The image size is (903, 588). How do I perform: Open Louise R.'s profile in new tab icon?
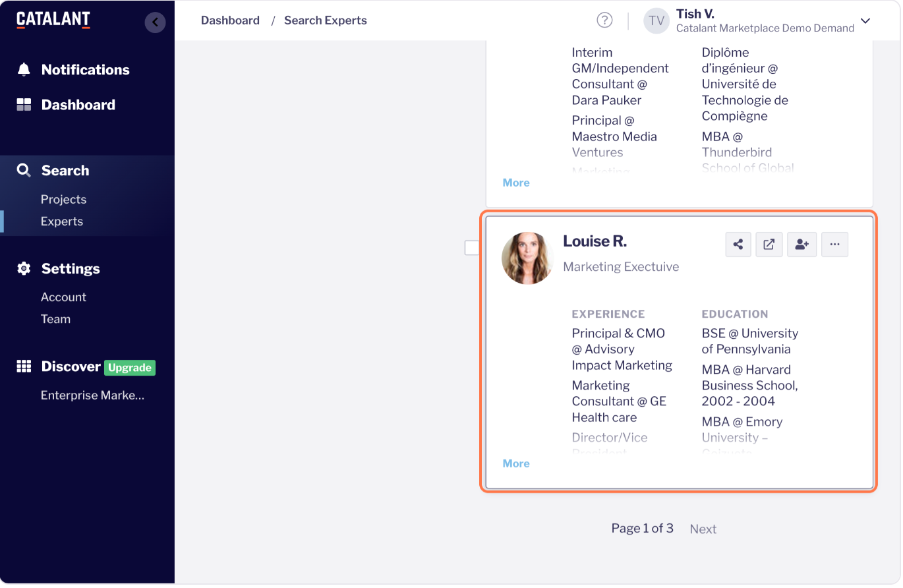point(769,245)
